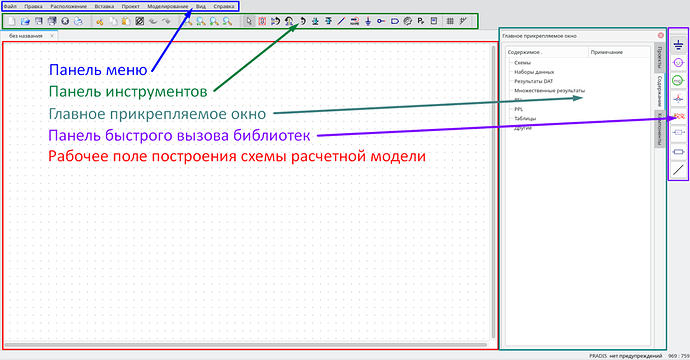Screen dimensions: 690x360
Task: Open the Справка menu
Action: [224, 7]
